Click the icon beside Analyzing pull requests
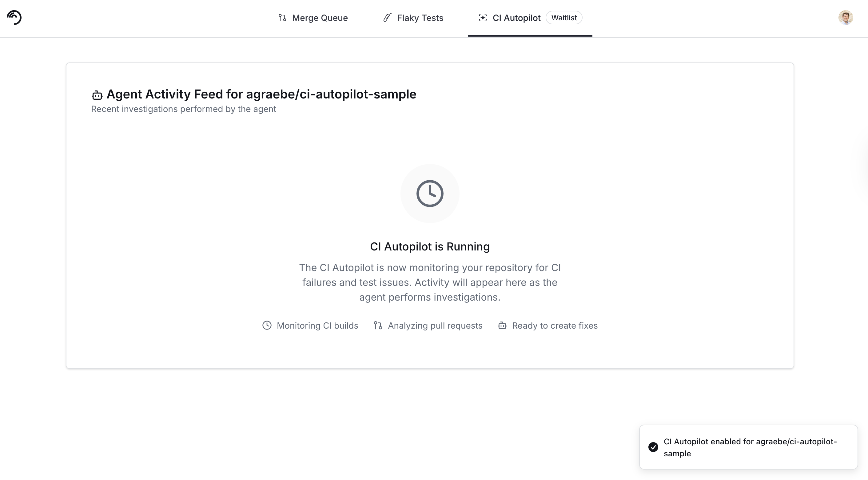 [x=378, y=325]
